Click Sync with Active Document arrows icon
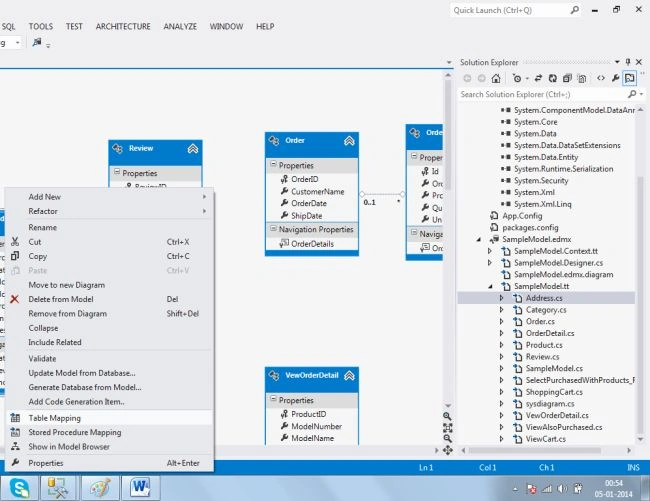The image size is (650, 501). 538,78
